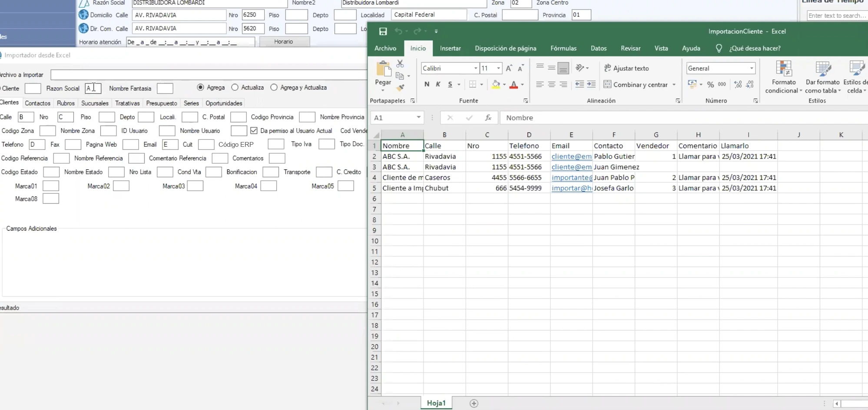Select Agrega y Actualiza radio option
The width and height of the screenshot is (868, 410).
coord(274,87)
